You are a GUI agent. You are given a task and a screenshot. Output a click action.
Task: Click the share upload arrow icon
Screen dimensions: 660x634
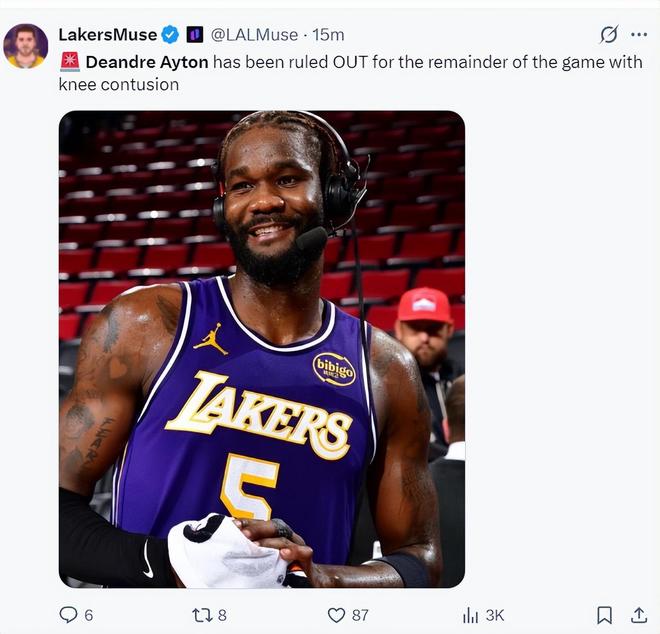[x=638, y=615]
